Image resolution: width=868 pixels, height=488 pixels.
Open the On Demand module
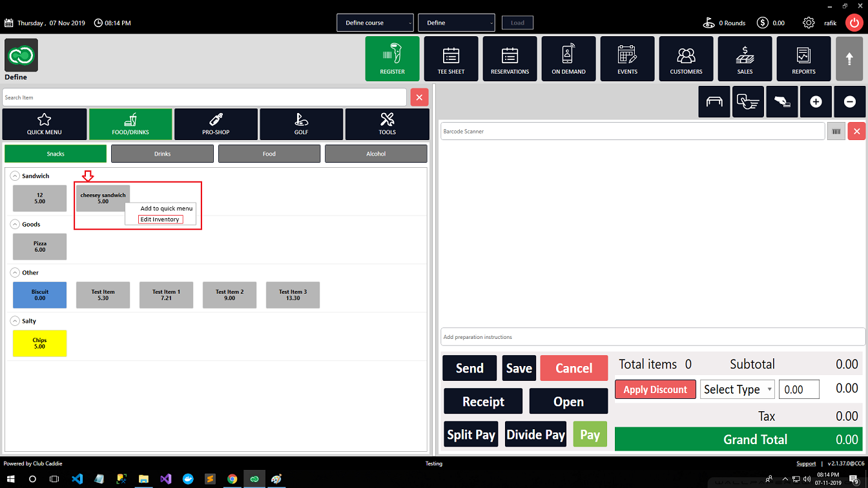point(568,59)
